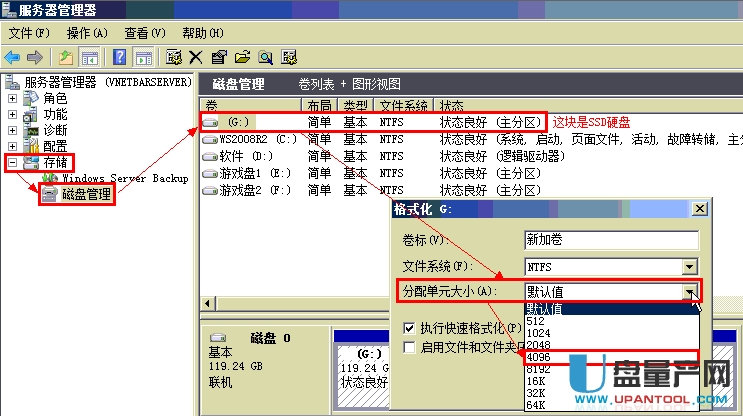Click the 分配单元大小 dropdown arrow
The height and width of the screenshot is (416, 743).
(x=690, y=292)
